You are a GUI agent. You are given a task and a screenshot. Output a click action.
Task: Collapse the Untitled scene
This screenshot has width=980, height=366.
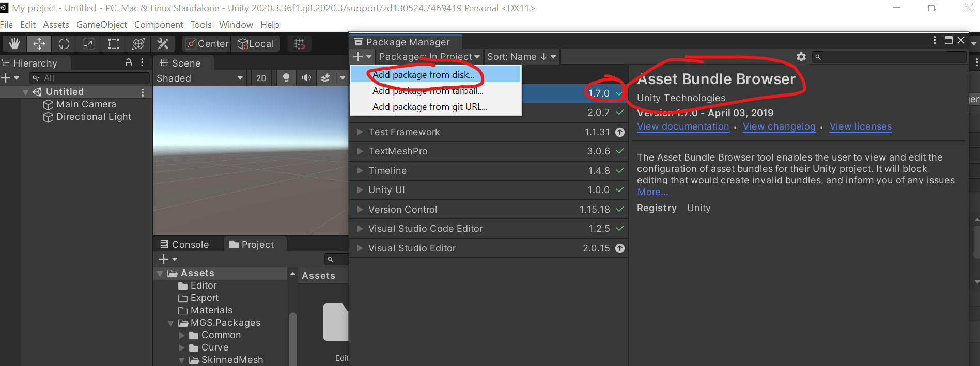pyautogui.click(x=25, y=92)
